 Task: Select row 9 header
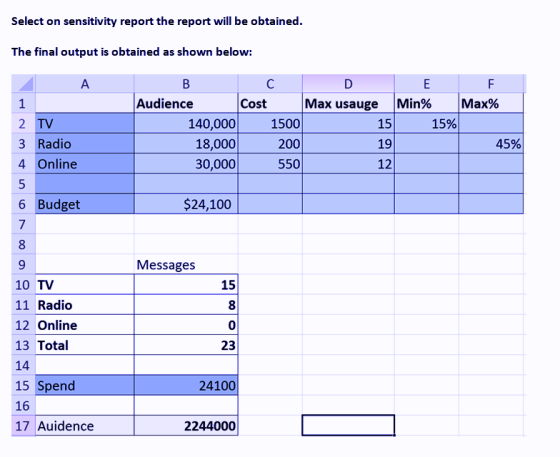(x=24, y=265)
